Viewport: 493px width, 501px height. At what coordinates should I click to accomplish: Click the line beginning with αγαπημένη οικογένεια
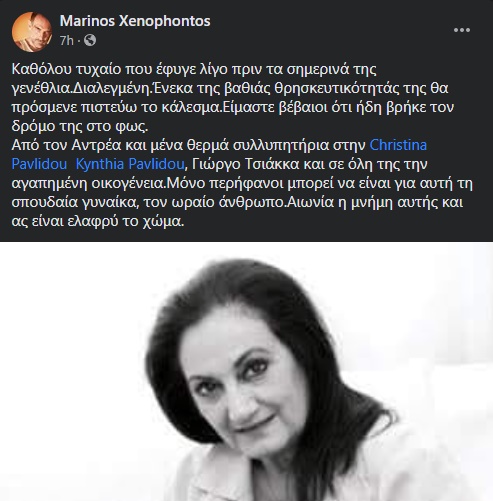242,183
